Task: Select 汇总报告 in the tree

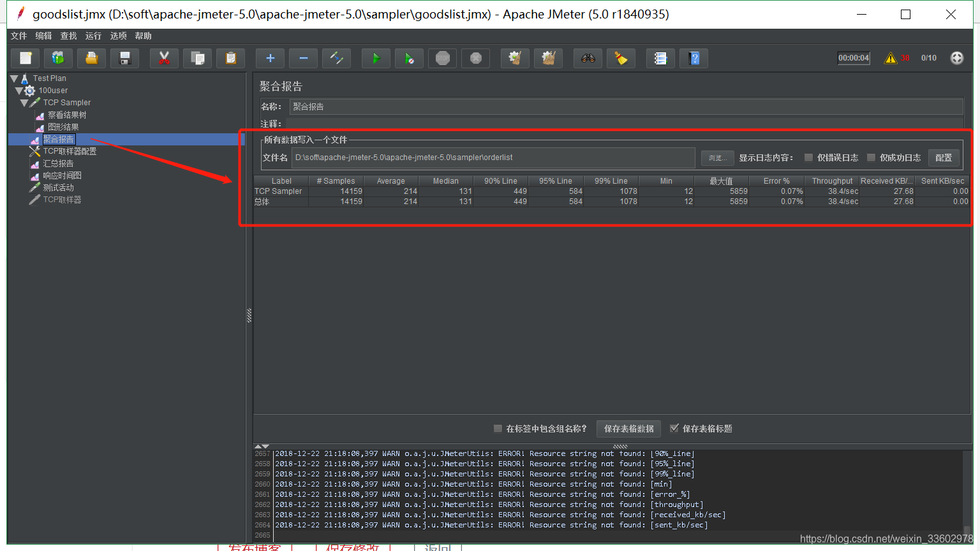Action: 58,163
